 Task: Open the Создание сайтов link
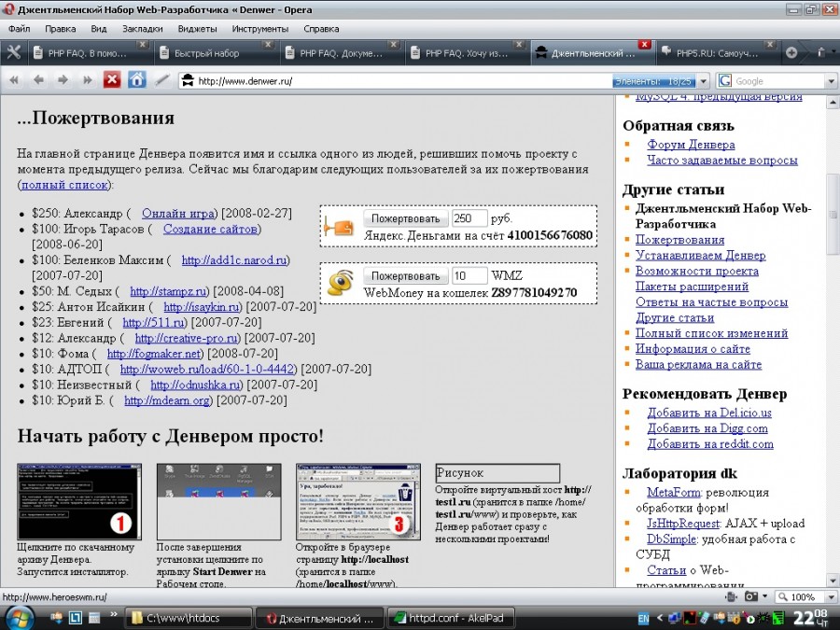pyautogui.click(x=210, y=229)
